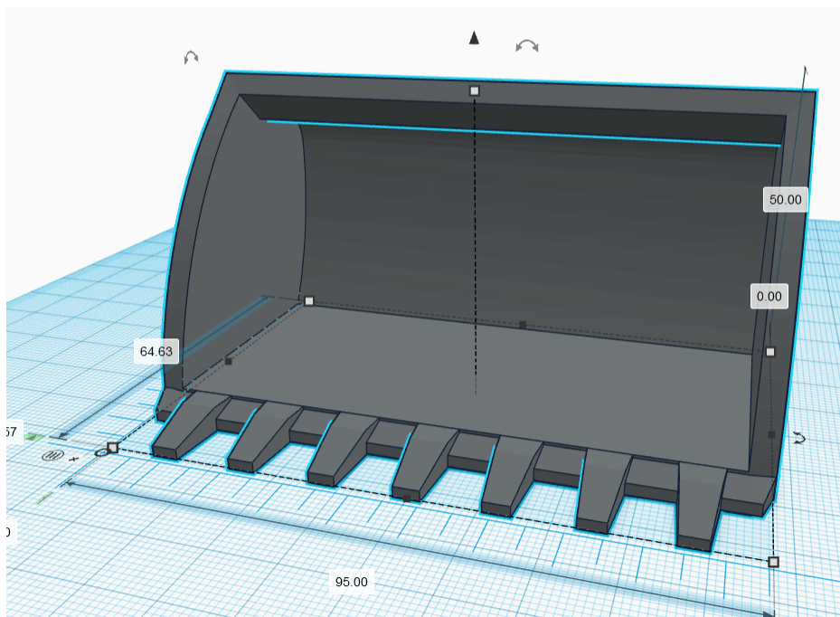Click the back-left white corner handle
Image resolution: width=840 pixels, height=617 pixels.
coord(308,300)
